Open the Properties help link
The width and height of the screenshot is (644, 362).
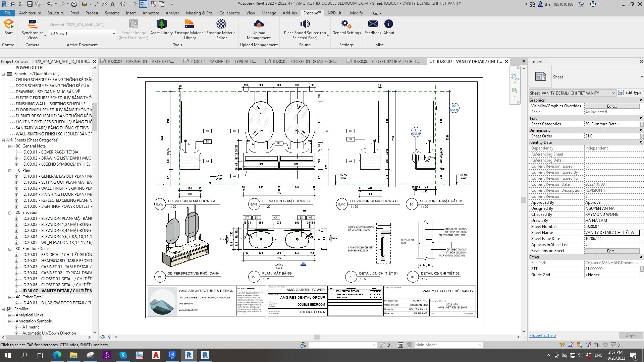point(542,336)
